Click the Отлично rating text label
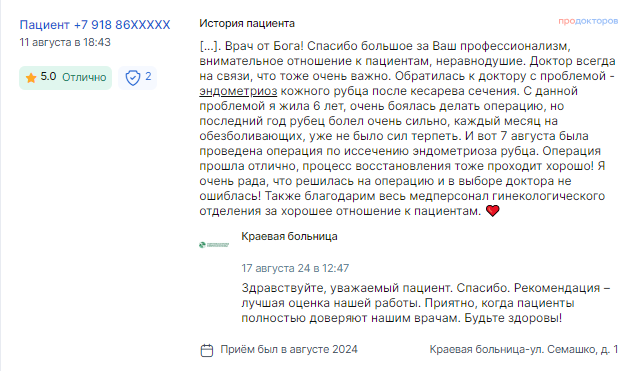 tap(84, 78)
